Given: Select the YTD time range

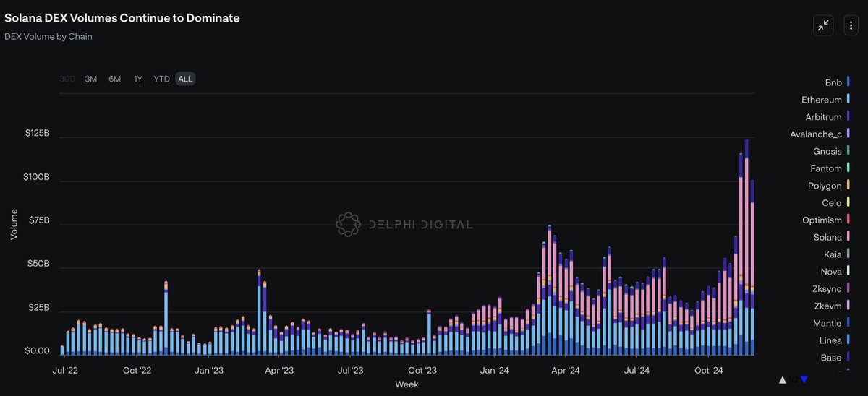Looking at the screenshot, I should point(162,79).
